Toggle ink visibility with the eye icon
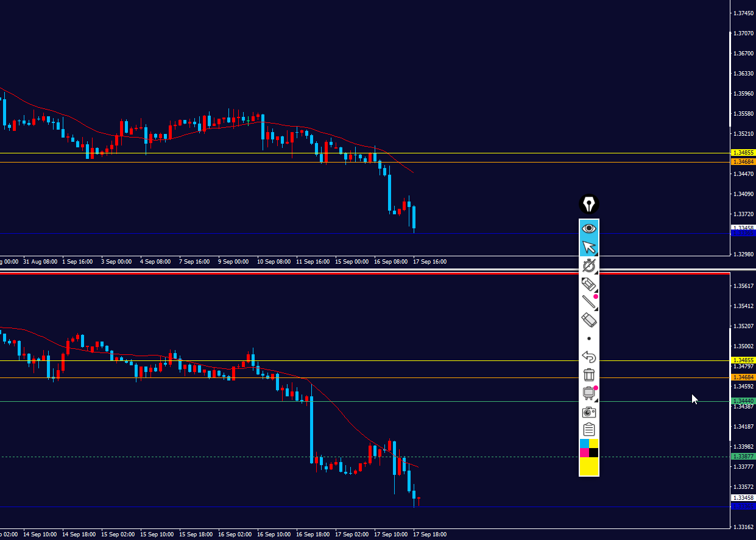The width and height of the screenshot is (756, 540). pos(589,229)
